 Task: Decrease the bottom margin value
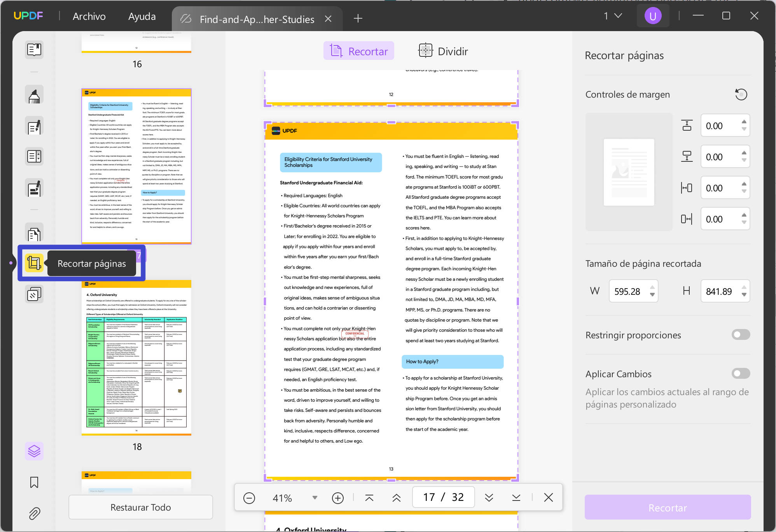744,160
